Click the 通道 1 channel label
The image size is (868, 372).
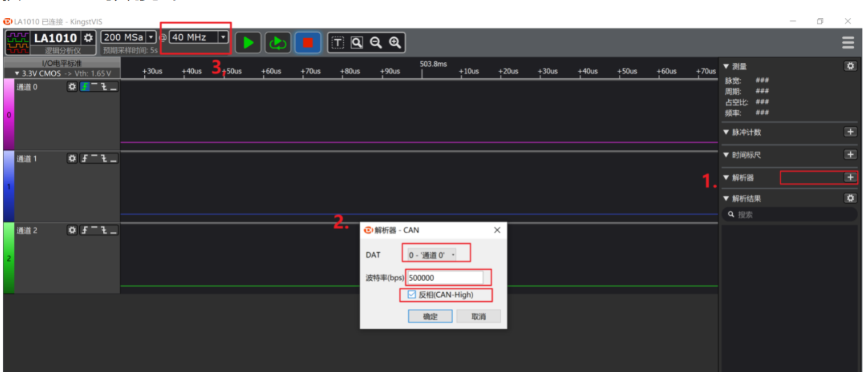click(x=27, y=159)
